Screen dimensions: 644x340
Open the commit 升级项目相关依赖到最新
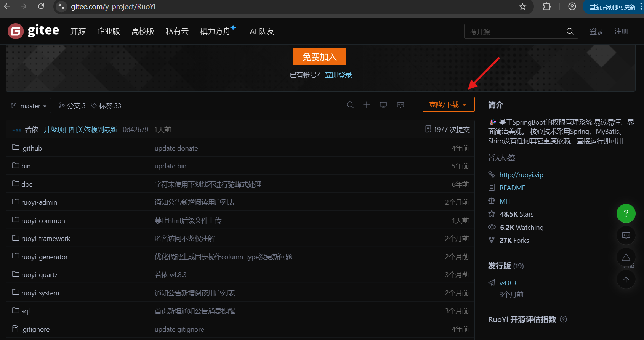(80, 130)
